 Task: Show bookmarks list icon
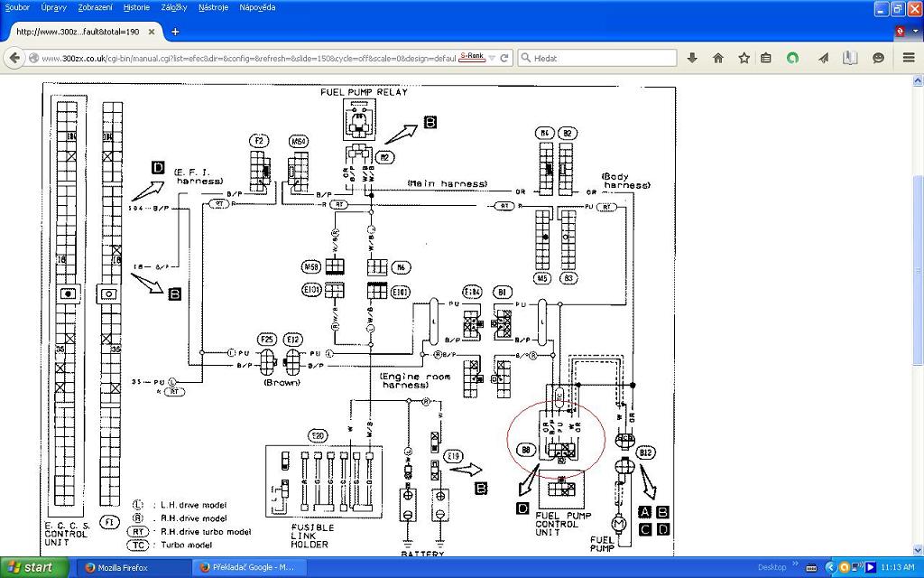766,58
